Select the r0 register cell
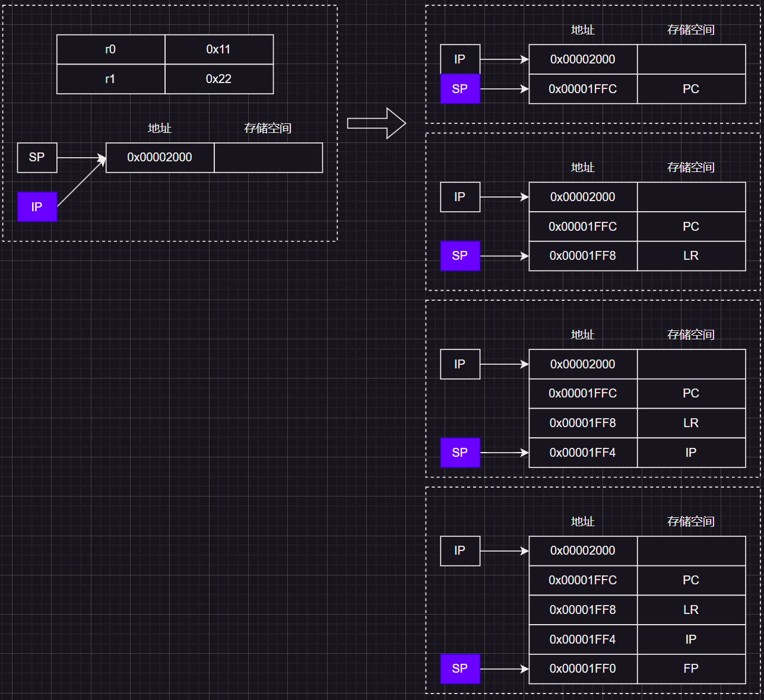 tap(111, 49)
